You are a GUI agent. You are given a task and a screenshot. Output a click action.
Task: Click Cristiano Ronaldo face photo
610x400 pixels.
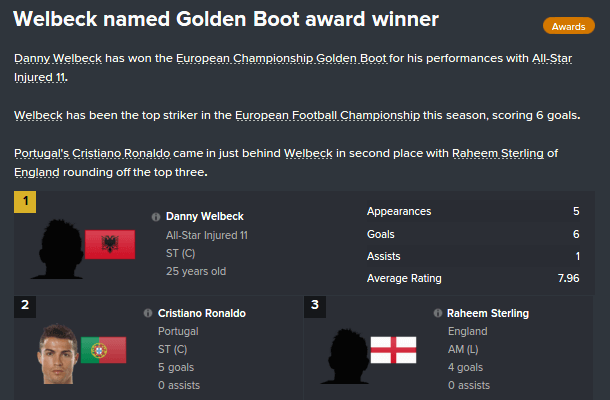click(x=58, y=353)
